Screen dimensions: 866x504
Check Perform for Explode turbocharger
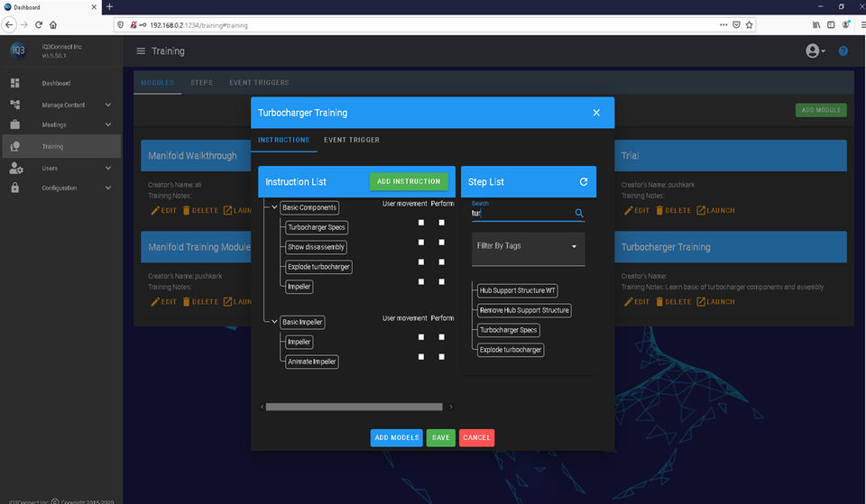click(x=441, y=262)
